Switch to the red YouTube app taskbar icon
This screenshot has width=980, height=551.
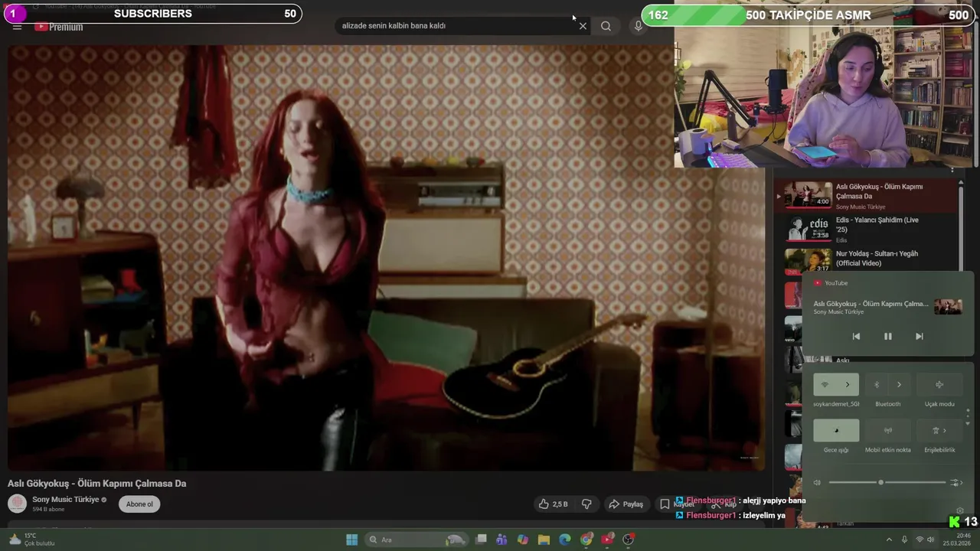[x=607, y=540]
